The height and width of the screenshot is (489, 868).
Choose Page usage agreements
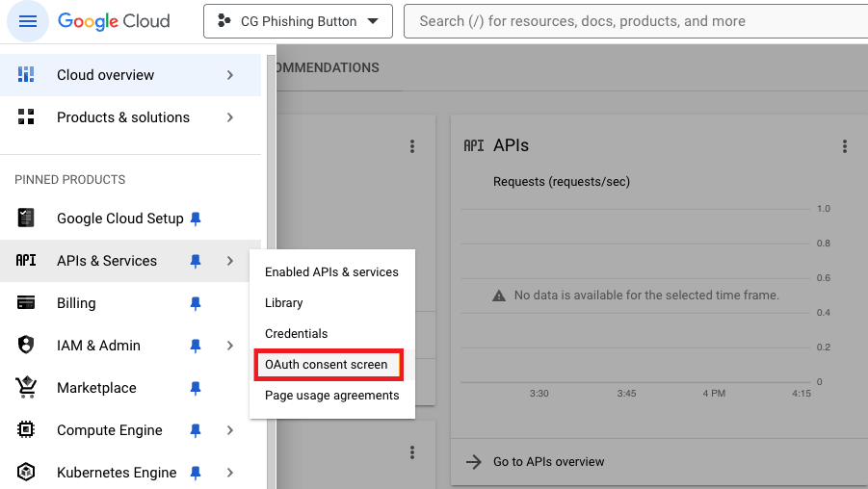click(x=331, y=396)
